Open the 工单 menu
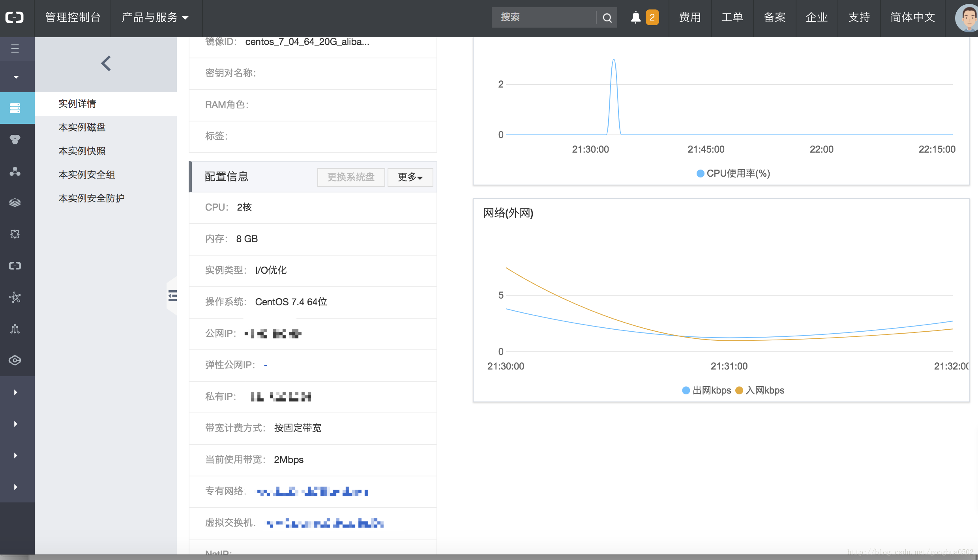This screenshot has width=978, height=560. tap(732, 17)
